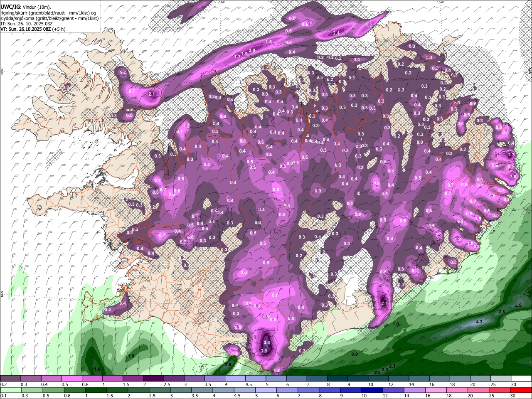Select the 30 white swatch, snow scale
The width and height of the screenshot is (532, 399).
click(x=520, y=379)
